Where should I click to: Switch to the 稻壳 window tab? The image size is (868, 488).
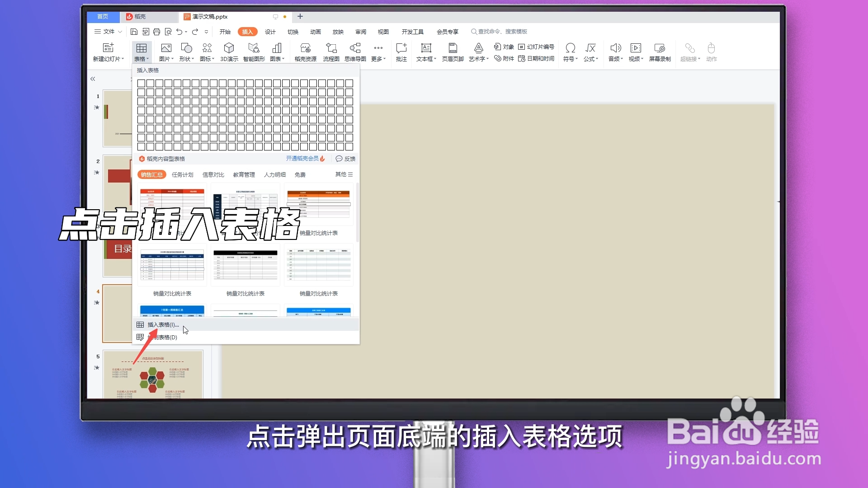tap(149, 17)
